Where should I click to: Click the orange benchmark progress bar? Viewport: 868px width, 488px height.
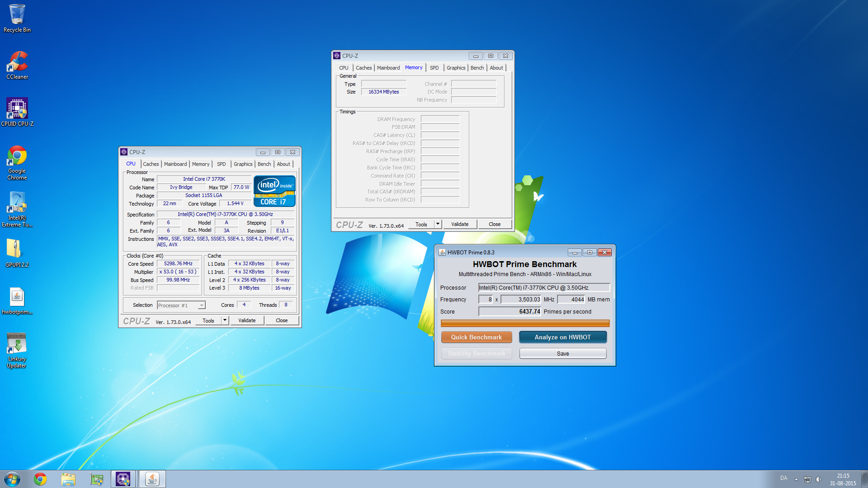click(x=525, y=323)
